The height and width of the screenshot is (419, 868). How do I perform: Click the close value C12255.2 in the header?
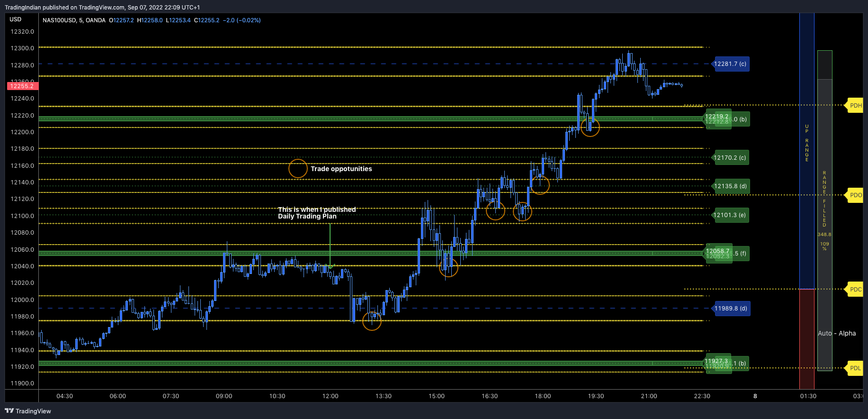pos(207,20)
